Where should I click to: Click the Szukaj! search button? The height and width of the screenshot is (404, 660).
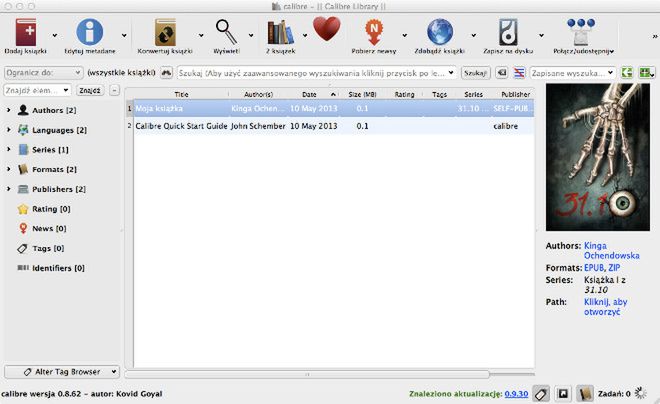tap(476, 73)
